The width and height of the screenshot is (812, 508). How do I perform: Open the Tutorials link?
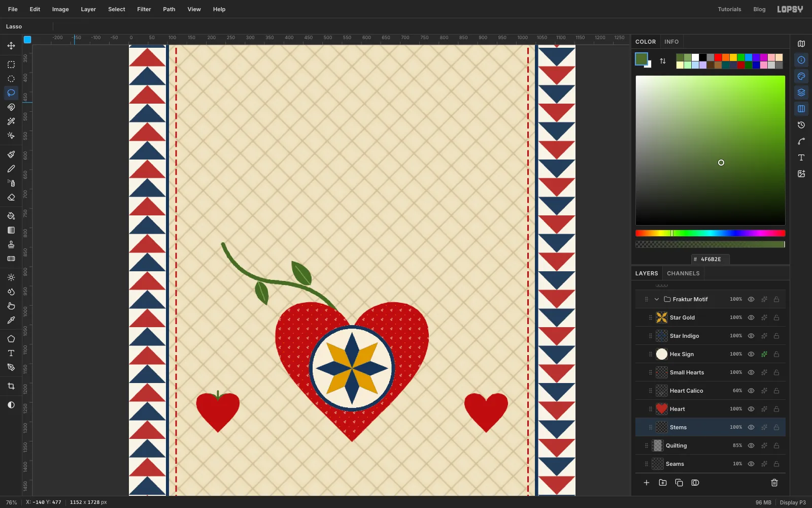(x=729, y=9)
